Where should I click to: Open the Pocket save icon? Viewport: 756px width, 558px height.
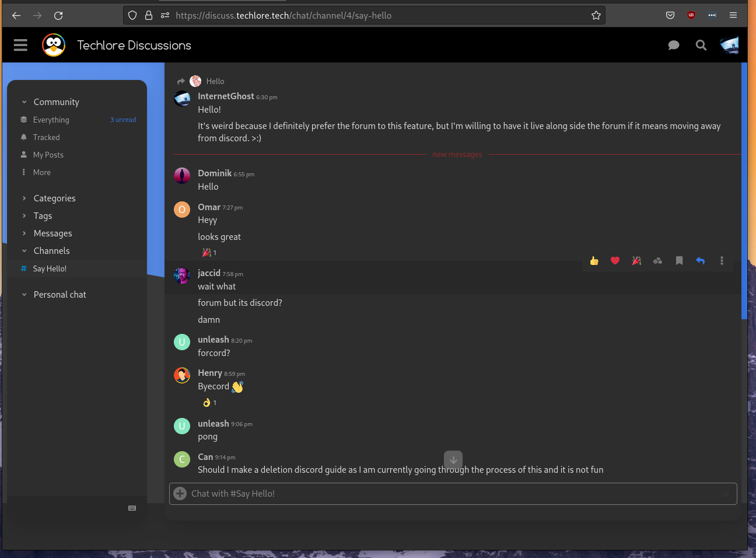[x=670, y=16]
